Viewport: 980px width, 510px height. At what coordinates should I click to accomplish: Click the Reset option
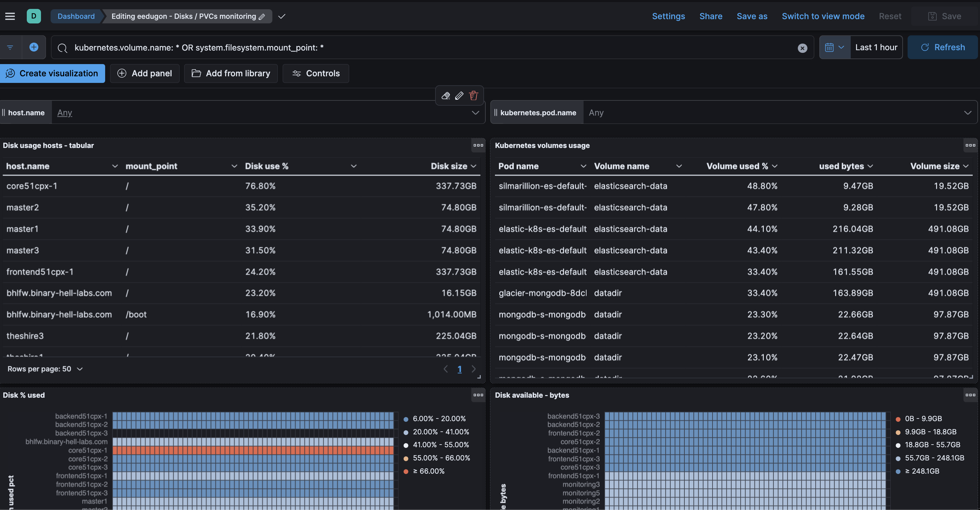[x=890, y=16]
